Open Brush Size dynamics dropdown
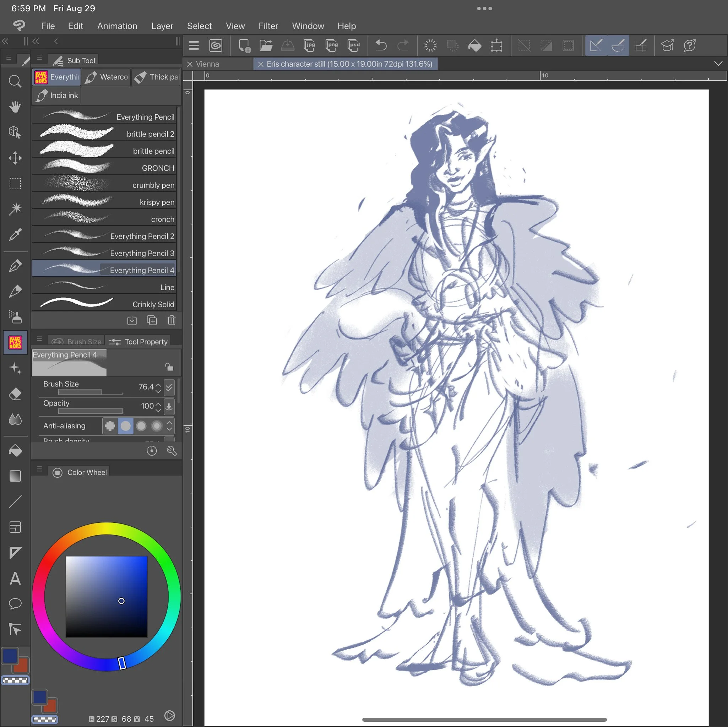The height and width of the screenshot is (727, 728). pyautogui.click(x=169, y=387)
